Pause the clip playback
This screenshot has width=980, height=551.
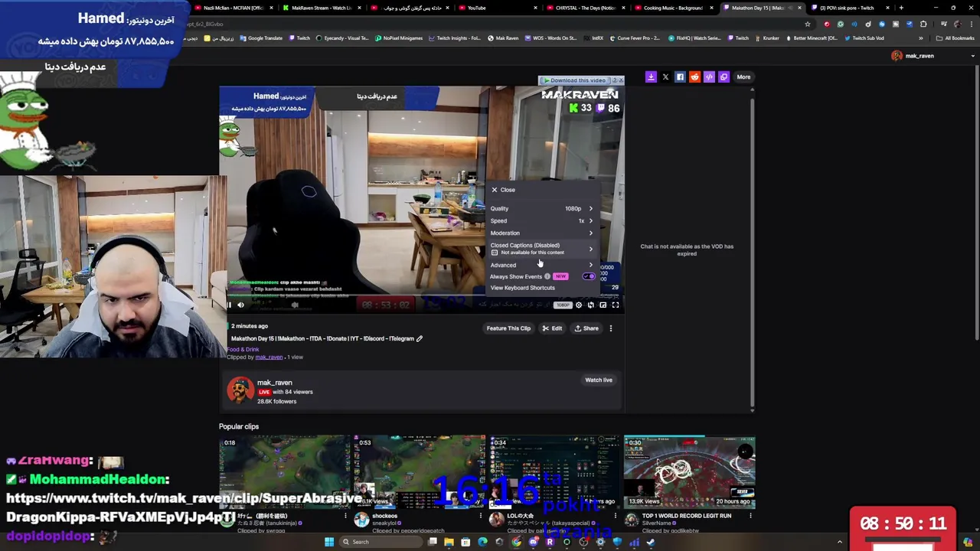coord(228,305)
